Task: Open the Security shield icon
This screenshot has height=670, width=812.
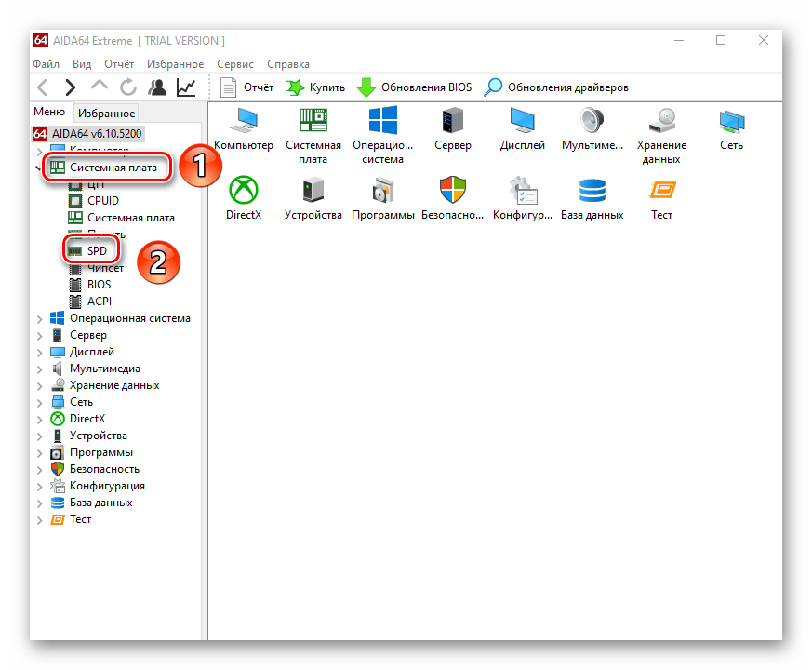Action: click(x=452, y=191)
